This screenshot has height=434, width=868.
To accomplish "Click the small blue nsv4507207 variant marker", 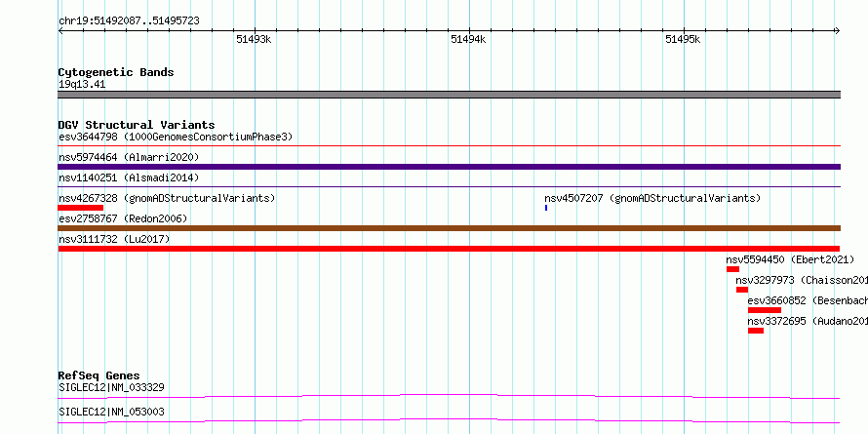I will coord(546,208).
